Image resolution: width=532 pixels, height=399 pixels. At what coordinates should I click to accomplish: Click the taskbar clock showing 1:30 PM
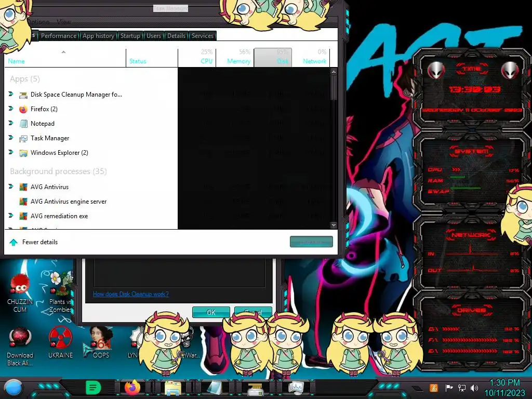pos(504,388)
